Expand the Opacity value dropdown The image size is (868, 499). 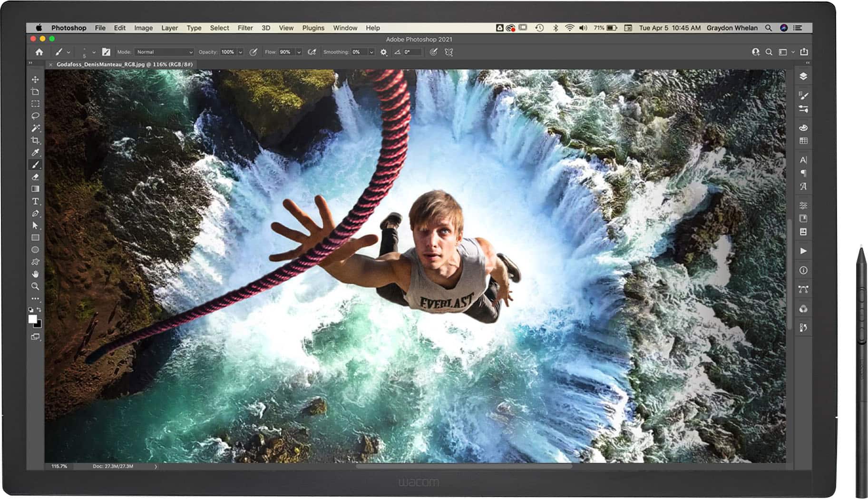pos(241,52)
